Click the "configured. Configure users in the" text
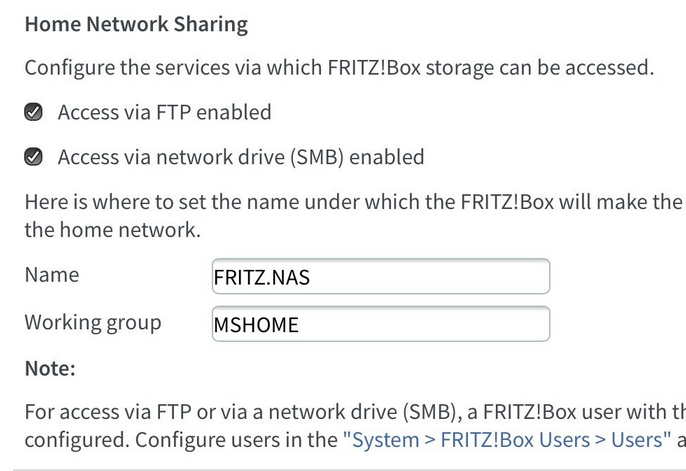Viewport: 686px width, 471px height. click(180, 439)
